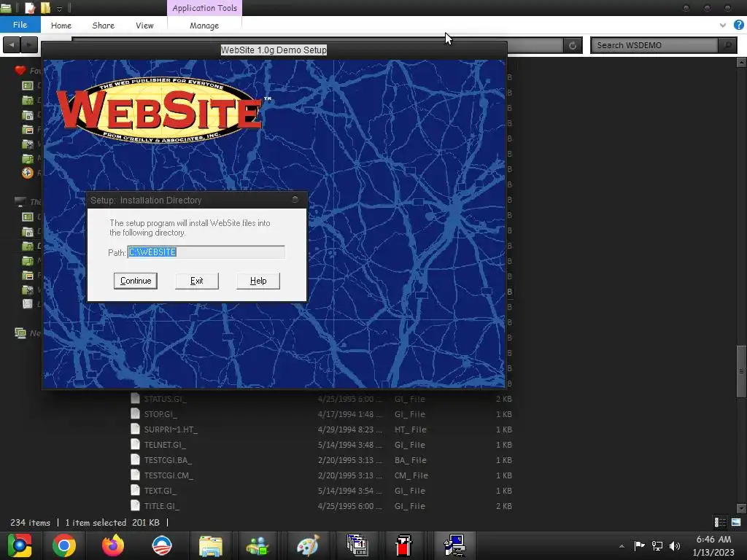The height and width of the screenshot is (560, 747).
Task: Click the BA_ File type cell
Action: [x=410, y=460]
